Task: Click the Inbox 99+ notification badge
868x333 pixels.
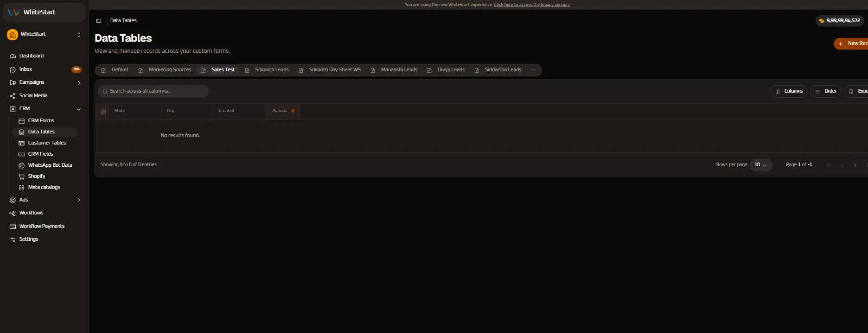Action: (77, 69)
